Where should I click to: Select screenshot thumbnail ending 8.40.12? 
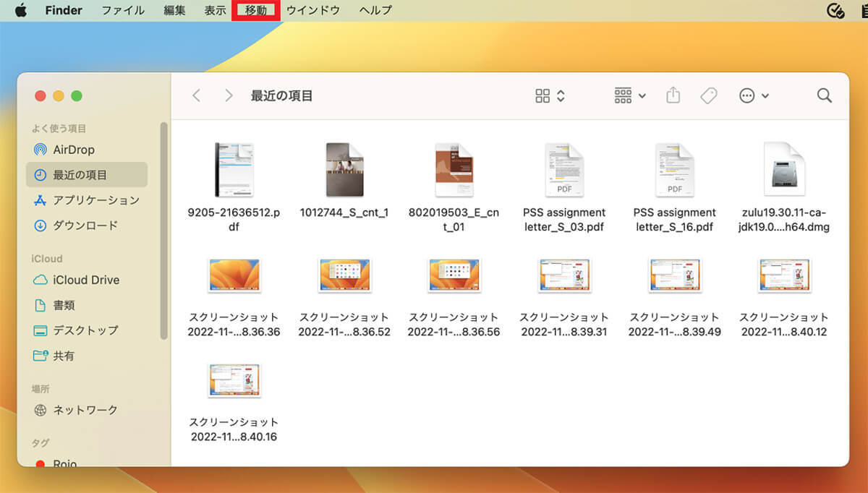(784, 275)
